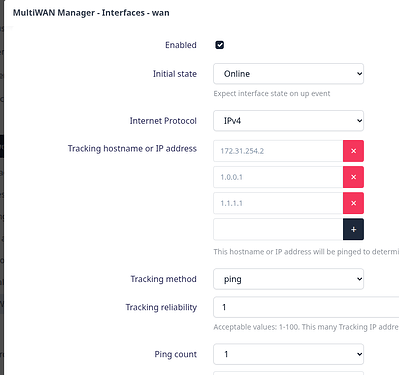Image resolution: width=399 pixels, height=375 pixels.
Task: Focus the 1.0.0.1 address field
Action: 278,177
